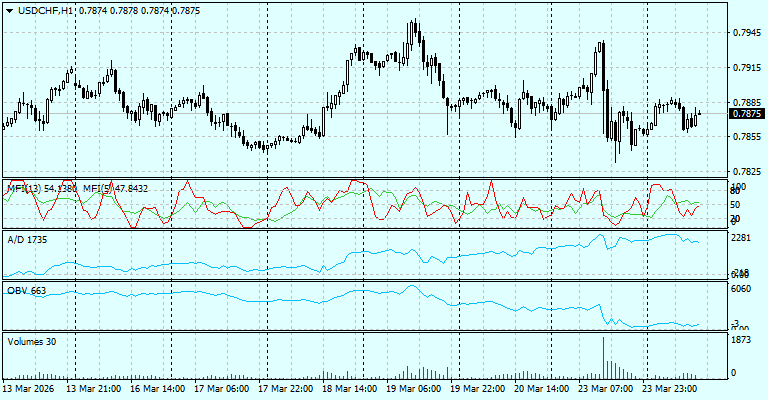This screenshot has height=400, width=768.
Task: Click the 1873 value on Volumes scale
Action: pos(741,340)
